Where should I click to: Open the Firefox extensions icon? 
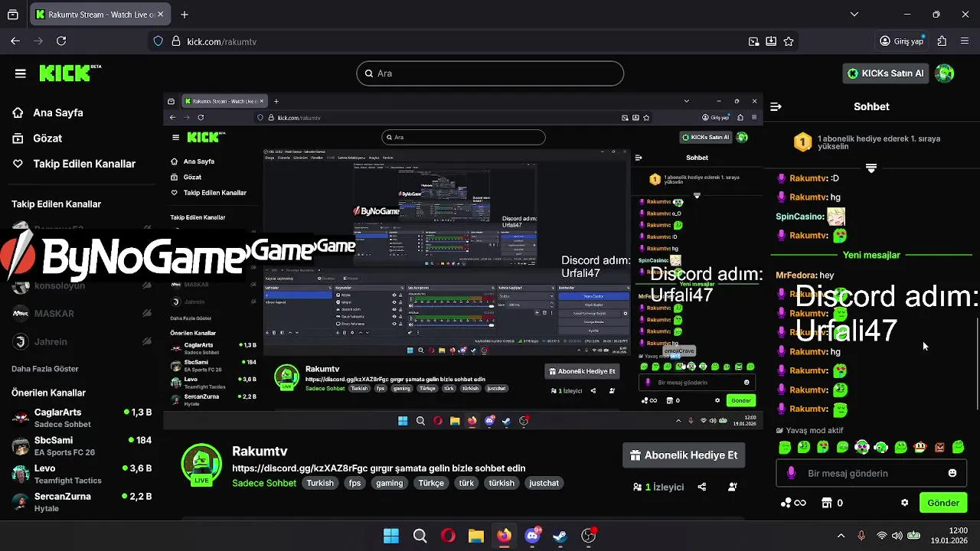[942, 41]
